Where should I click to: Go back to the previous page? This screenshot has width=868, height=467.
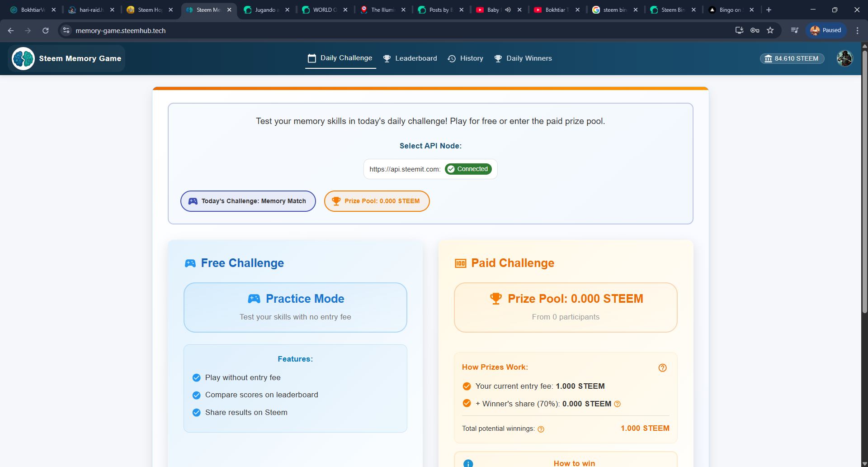pos(11,30)
